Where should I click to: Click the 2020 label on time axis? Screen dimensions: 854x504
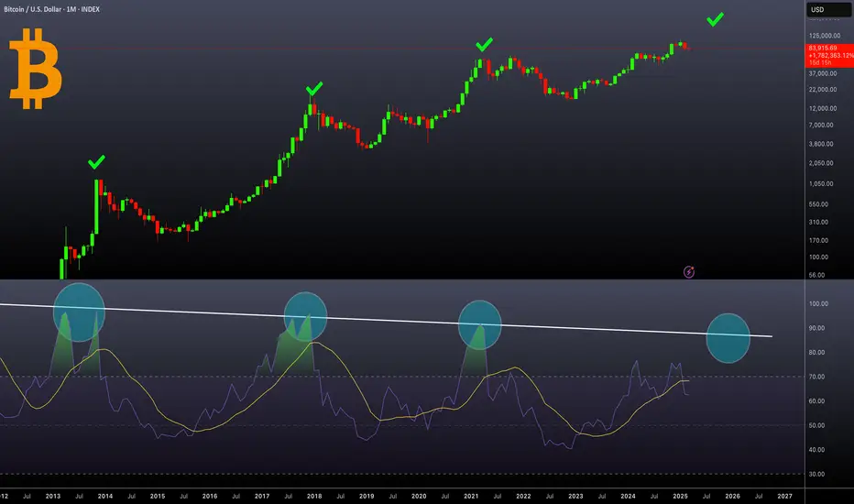[x=419, y=497]
